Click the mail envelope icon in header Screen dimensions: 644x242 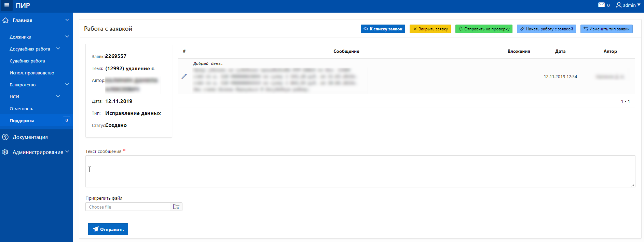[601, 5]
